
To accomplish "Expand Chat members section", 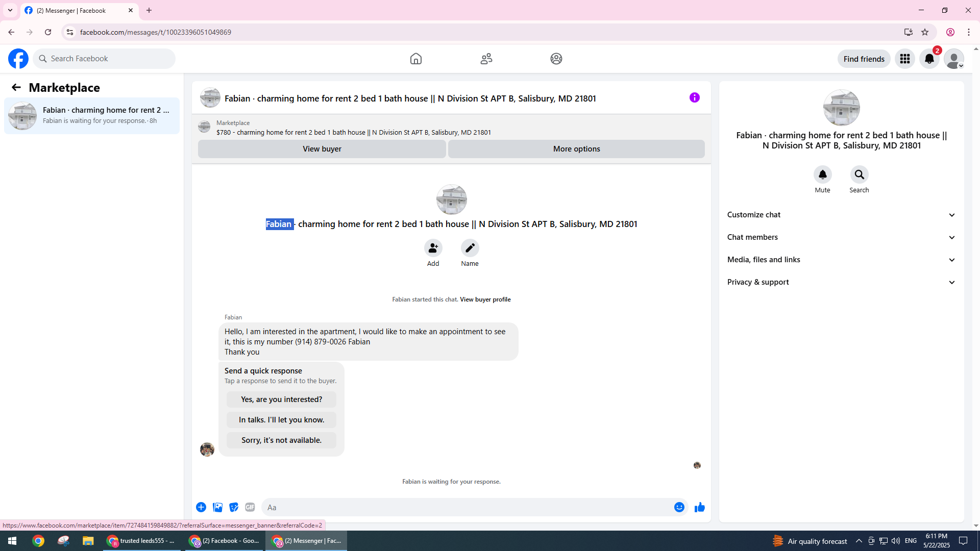I will [842, 237].
